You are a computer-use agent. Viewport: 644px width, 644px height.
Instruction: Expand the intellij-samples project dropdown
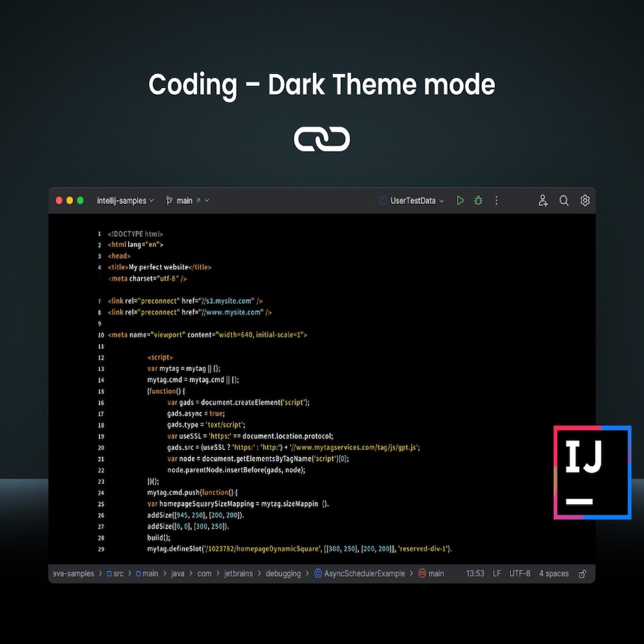click(125, 201)
